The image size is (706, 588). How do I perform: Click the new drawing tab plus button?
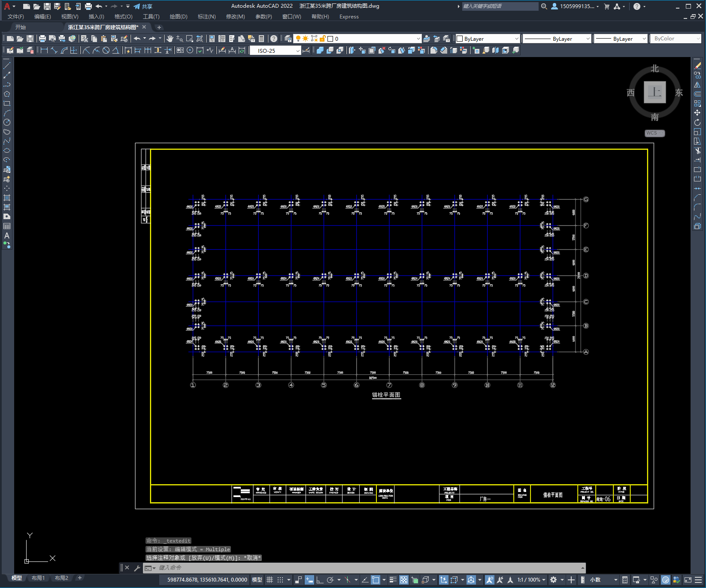coord(159,27)
